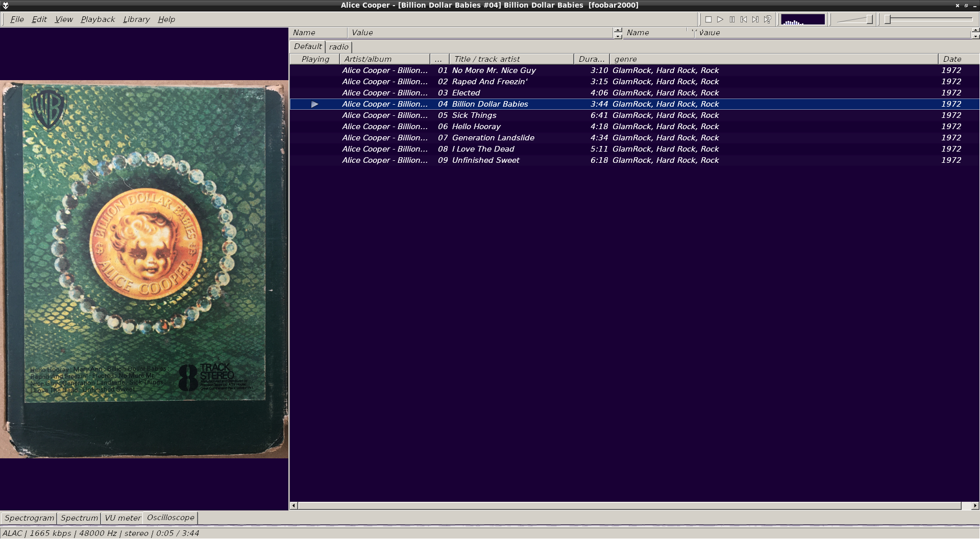Screen dimensions: 980x539
Task: Close the foobar2000 window
Action: pyautogui.click(x=958, y=5)
